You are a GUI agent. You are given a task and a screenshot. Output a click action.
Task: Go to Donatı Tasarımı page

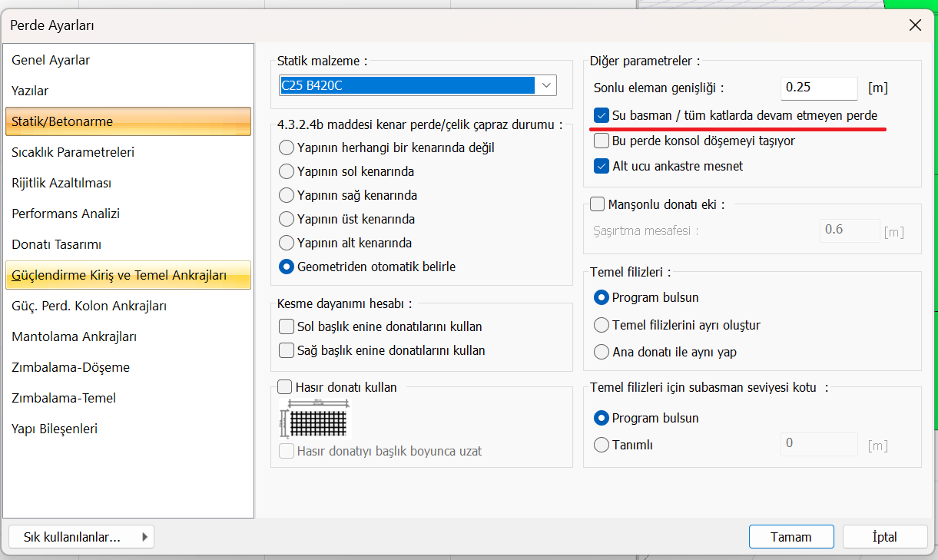[x=57, y=244]
